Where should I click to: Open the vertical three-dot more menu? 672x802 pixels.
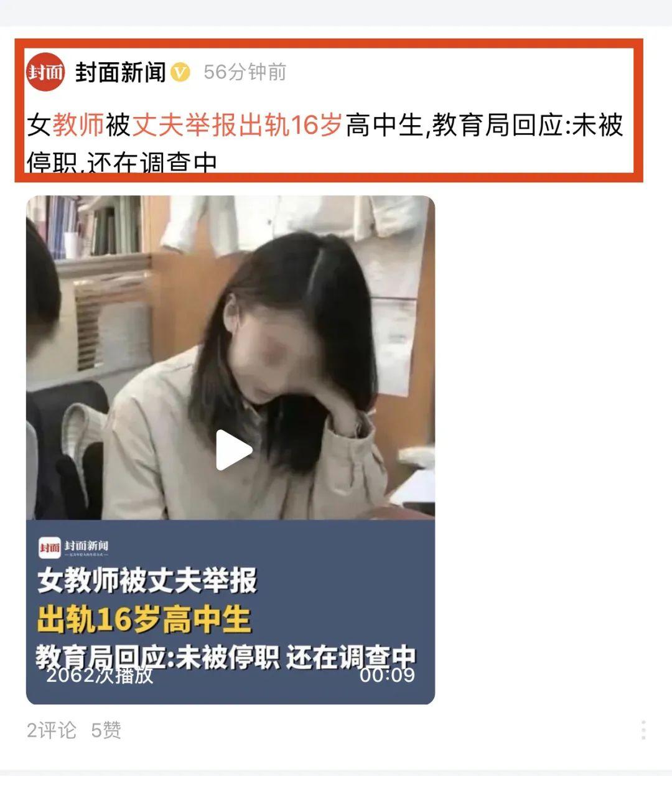click(643, 730)
